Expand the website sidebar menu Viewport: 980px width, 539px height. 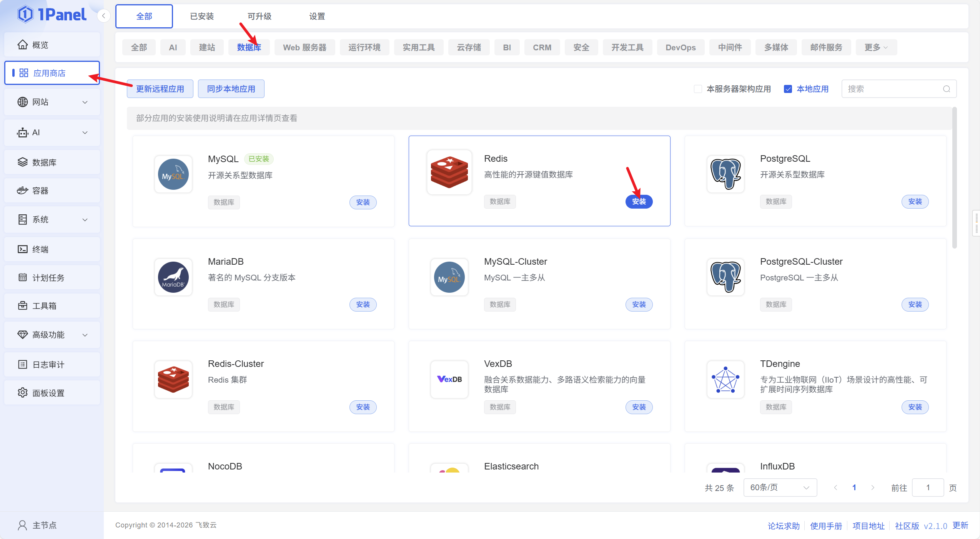pos(52,102)
